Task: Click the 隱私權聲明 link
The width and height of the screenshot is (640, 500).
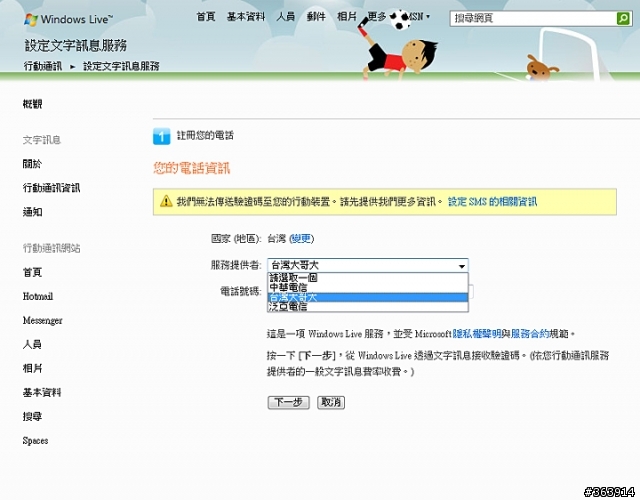Action: [477, 334]
